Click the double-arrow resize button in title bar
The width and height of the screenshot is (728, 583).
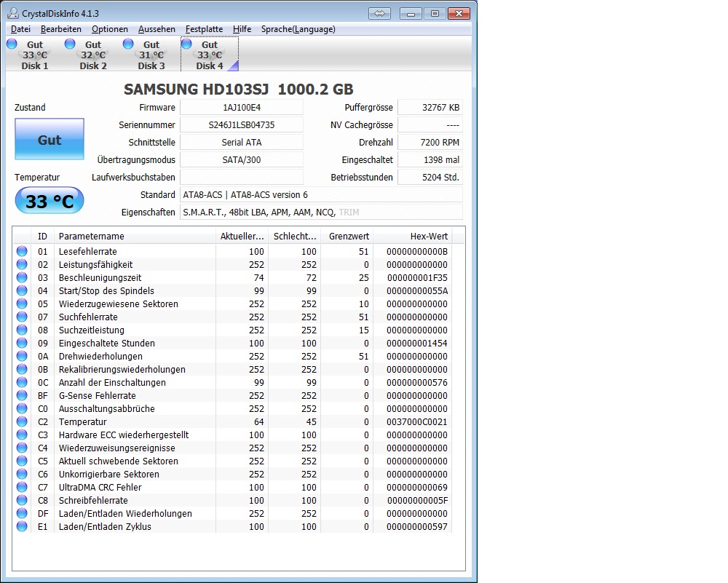click(379, 13)
